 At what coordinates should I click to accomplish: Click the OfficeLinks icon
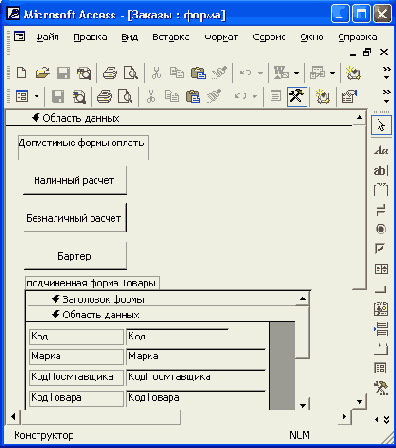coord(281,72)
